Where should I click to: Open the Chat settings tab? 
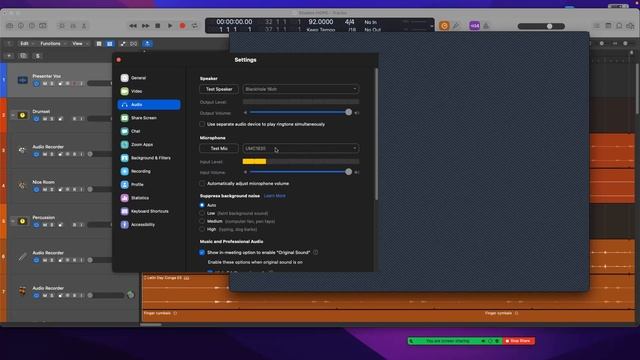[149, 131]
